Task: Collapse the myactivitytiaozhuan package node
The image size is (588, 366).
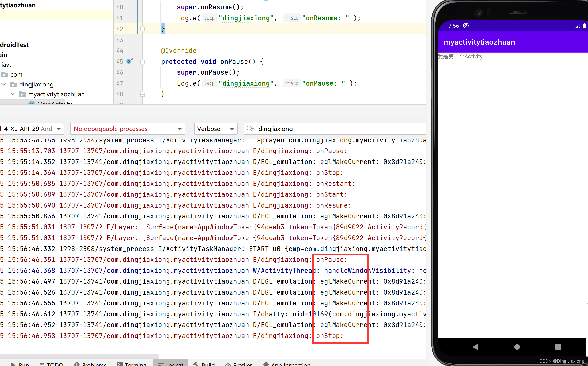Action: (13, 94)
